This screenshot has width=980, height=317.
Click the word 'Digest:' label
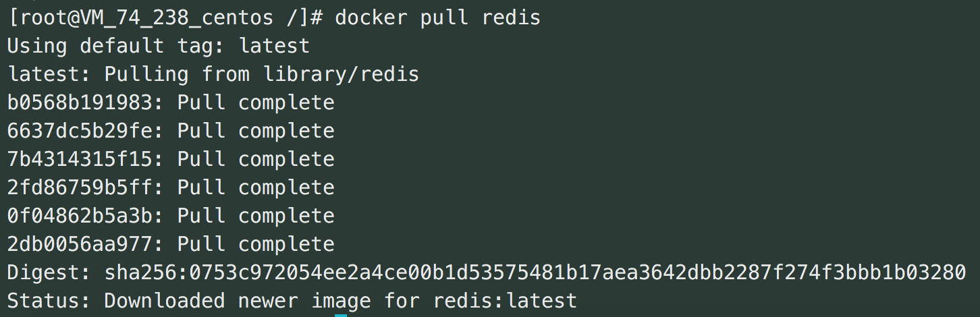(x=50, y=272)
